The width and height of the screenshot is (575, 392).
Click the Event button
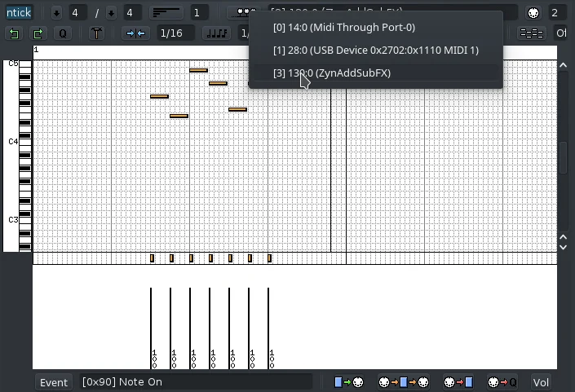click(54, 382)
